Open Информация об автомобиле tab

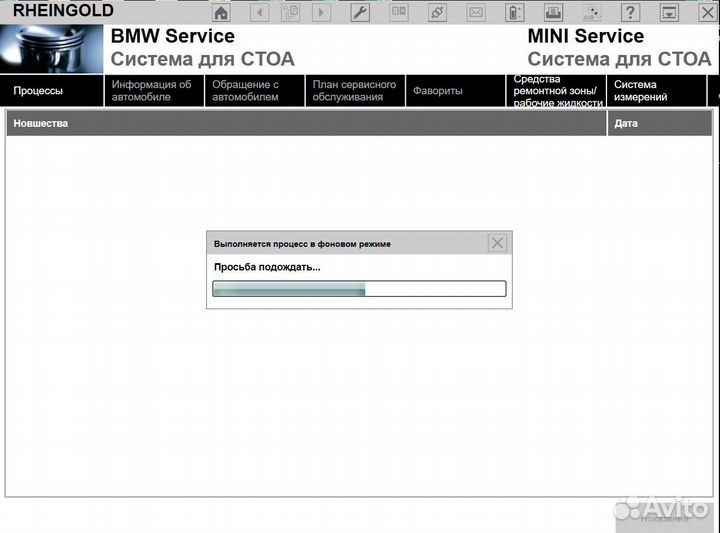tap(154, 90)
